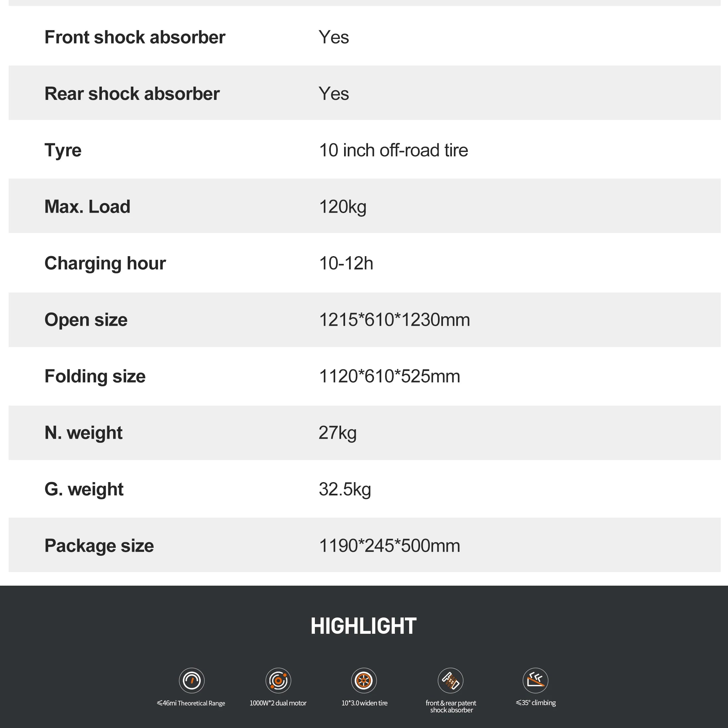Click the climbing slope icon

click(536, 681)
